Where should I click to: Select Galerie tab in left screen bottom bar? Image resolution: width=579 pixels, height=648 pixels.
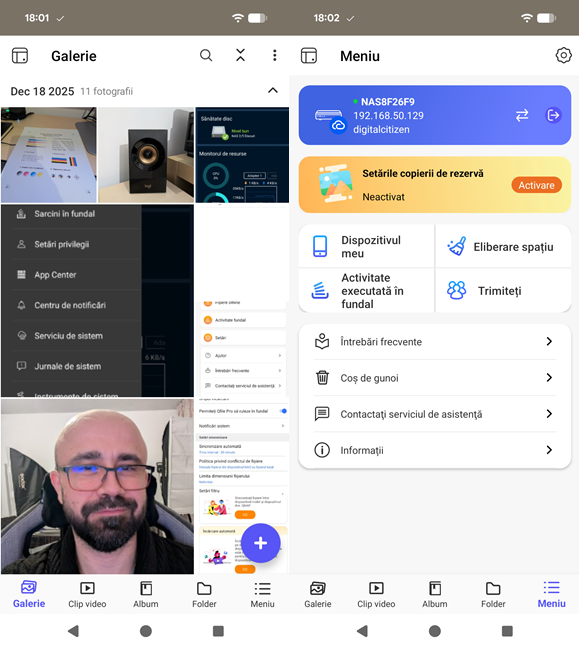[x=29, y=594]
